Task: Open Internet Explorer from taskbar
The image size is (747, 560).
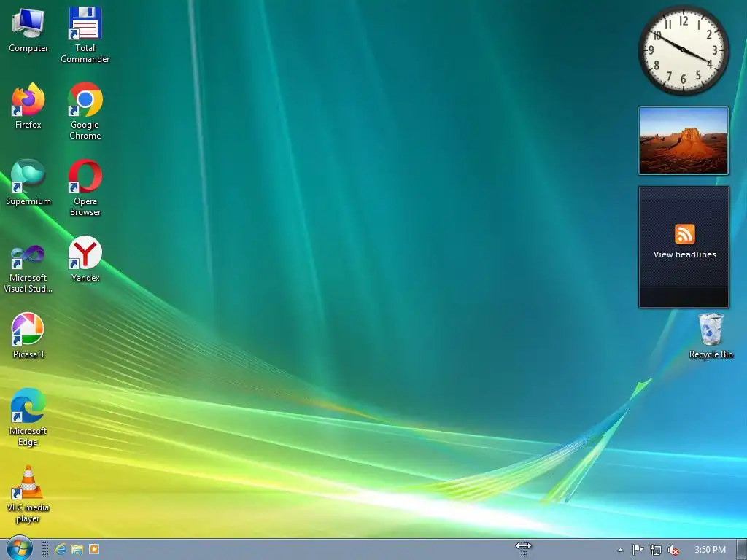Action: (x=61, y=550)
